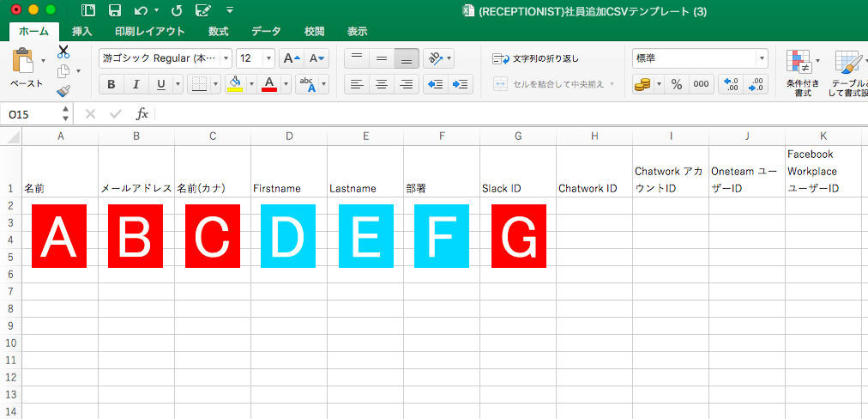Click the center text alignment icon
This screenshot has width=868, height=419.
[382, 84]
